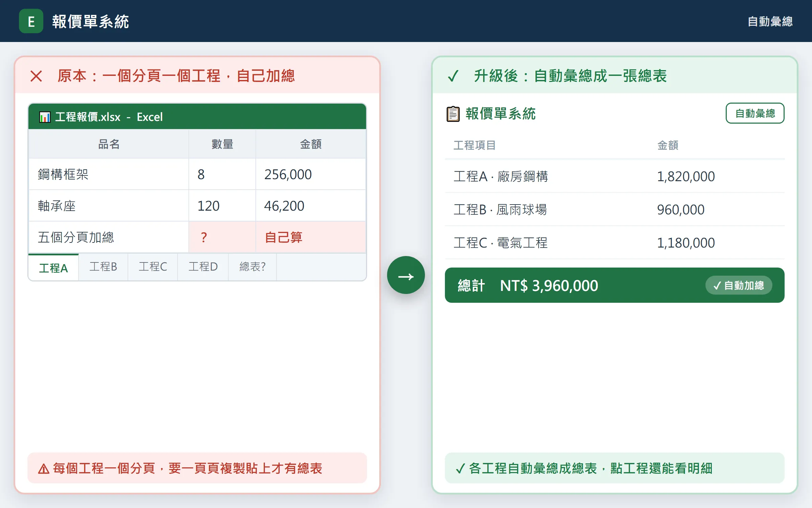Viewport: 812px width, 508px height.
Task: Click the green 各工程自動彙總成總表 notice
Action: [x=614, y=468]
